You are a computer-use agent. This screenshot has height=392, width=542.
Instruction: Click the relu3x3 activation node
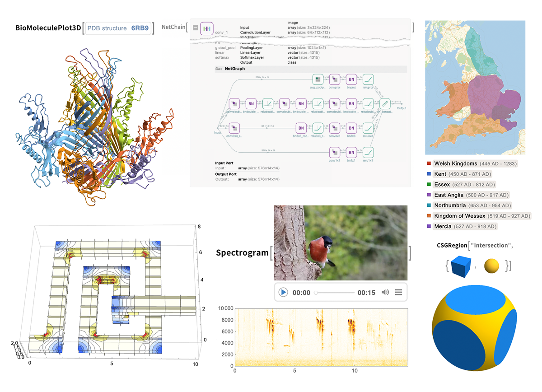(369, 128)
